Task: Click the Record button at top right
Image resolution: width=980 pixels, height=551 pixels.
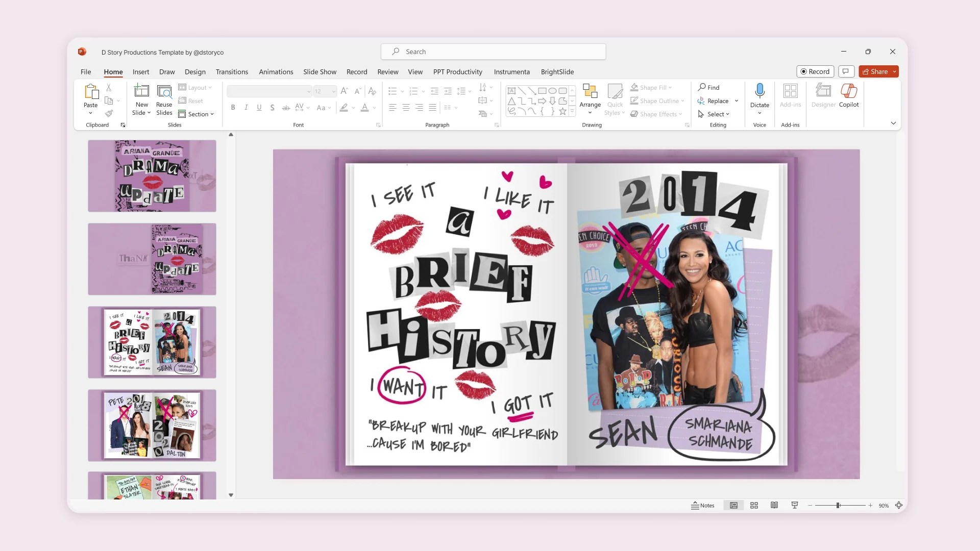Action: [x=815, y=71]
